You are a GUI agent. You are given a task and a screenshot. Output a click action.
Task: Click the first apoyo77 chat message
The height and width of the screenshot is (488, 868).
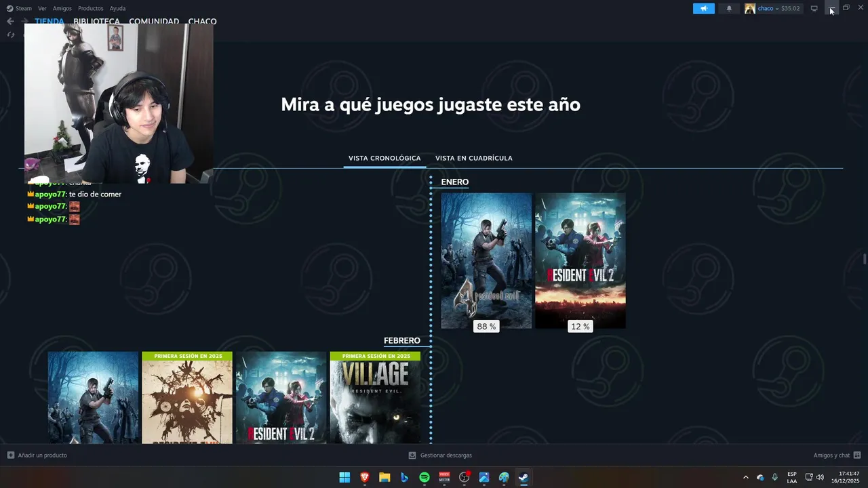click(75, 195)
